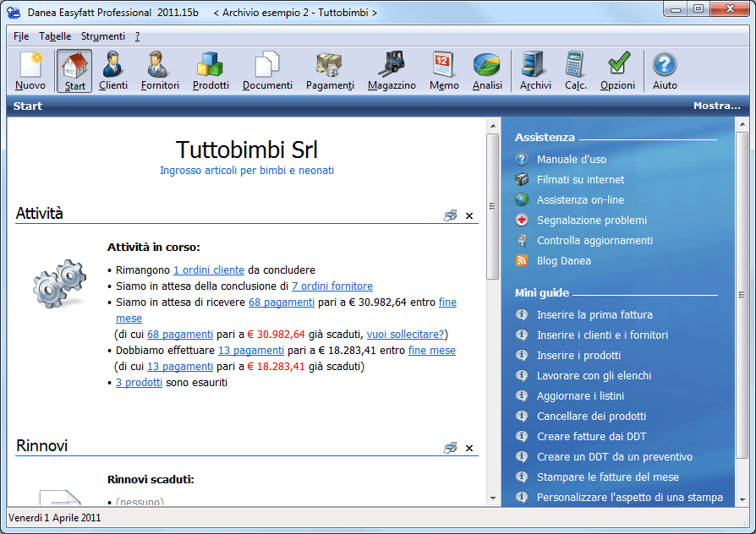Close the Attività section
The width and height of the screenshot is (756, 534).
[469, 216]
